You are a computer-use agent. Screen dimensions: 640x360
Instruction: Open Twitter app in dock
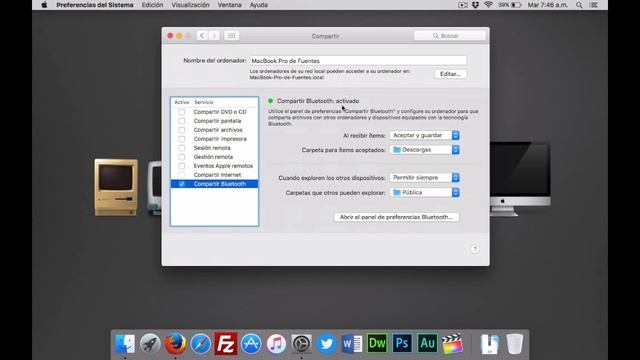pos(327,344)
